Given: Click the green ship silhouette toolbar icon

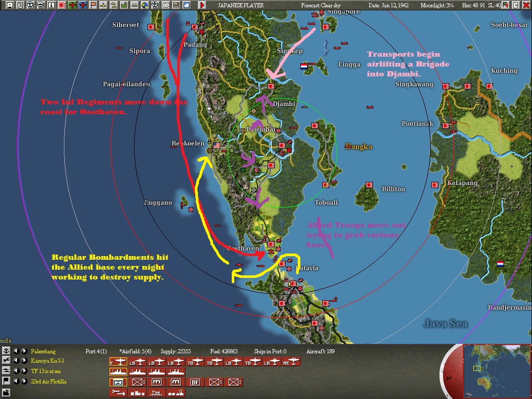Looking at the screenshot, I should click(x=135, y=5).
